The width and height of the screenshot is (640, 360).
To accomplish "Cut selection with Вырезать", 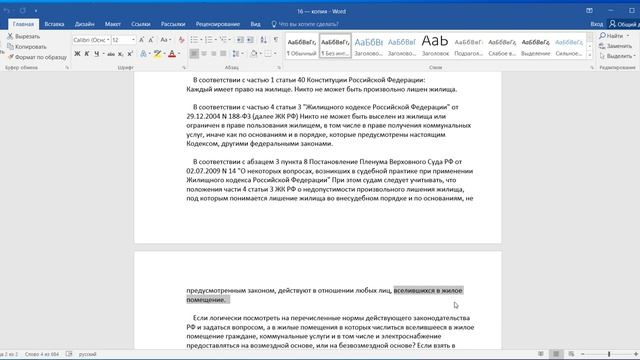I will point(23,36).
